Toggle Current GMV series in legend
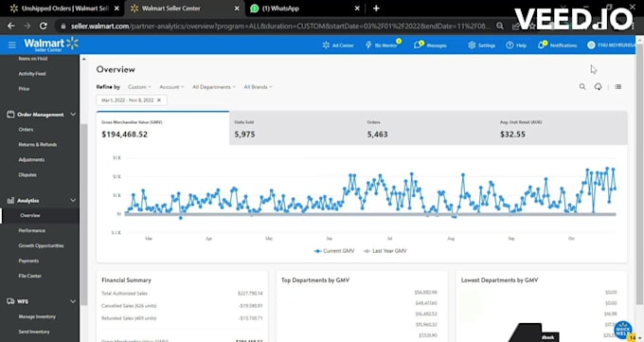This screenshot has width=644, height=342. pos(334,251)
